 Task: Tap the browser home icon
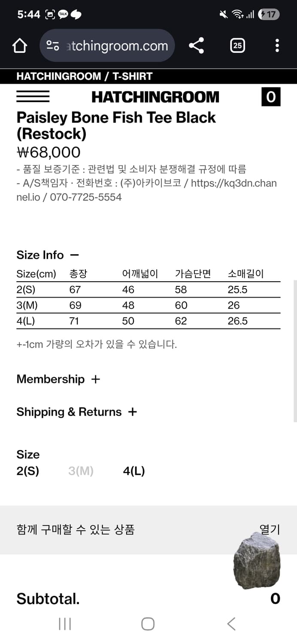20,46
